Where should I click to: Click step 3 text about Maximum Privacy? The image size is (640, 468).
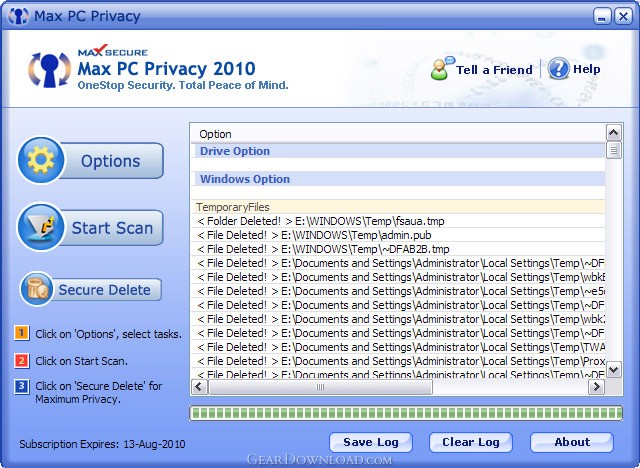98,393
